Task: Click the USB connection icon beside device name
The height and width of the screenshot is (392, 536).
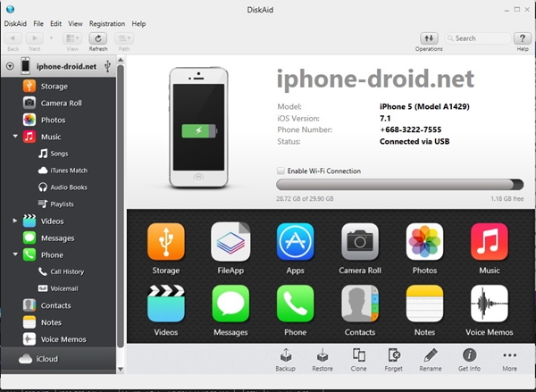Action: pos(108,66)
